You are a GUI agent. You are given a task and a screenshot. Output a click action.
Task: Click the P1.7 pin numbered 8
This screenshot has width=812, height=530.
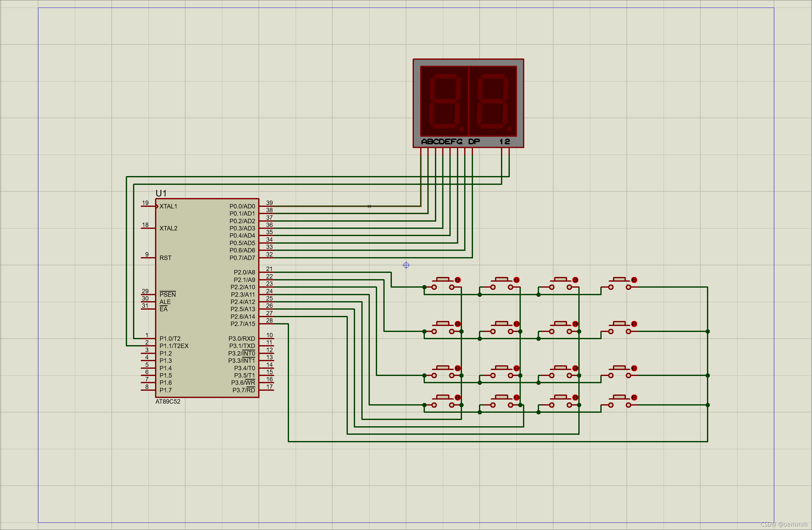147,390
